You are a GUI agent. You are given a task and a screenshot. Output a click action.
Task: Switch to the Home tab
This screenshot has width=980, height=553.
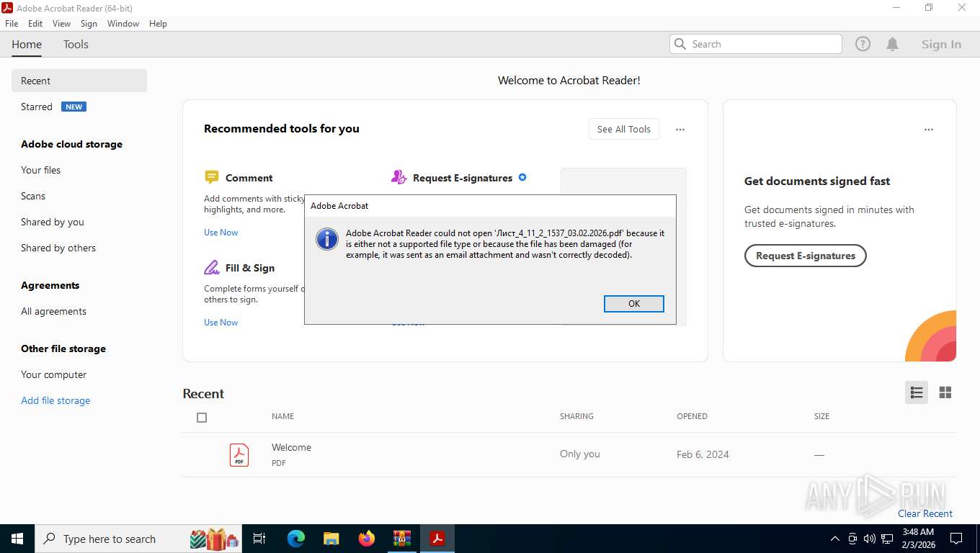click(27, 44)
